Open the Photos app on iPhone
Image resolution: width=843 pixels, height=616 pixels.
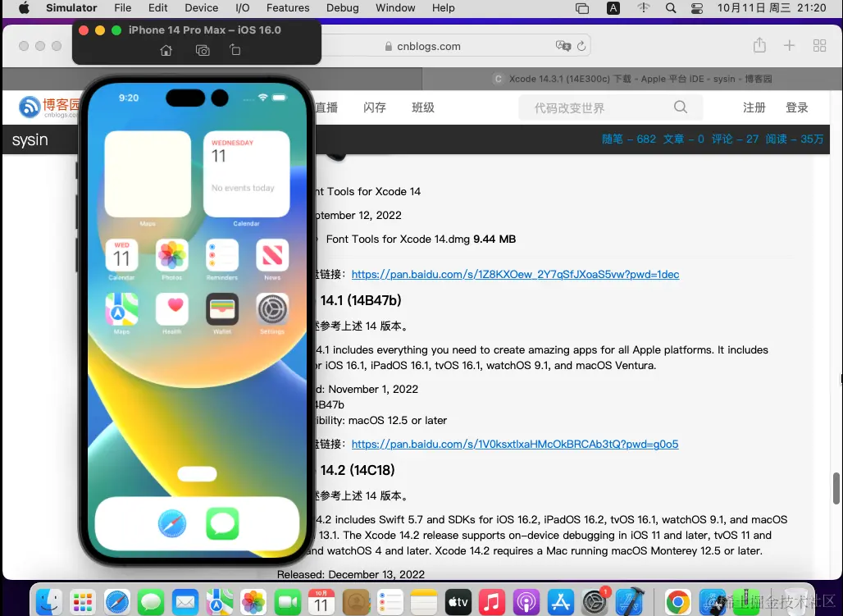[172, 256]
